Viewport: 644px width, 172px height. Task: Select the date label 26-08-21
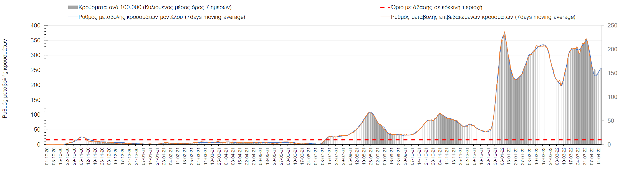click(371, 156)
